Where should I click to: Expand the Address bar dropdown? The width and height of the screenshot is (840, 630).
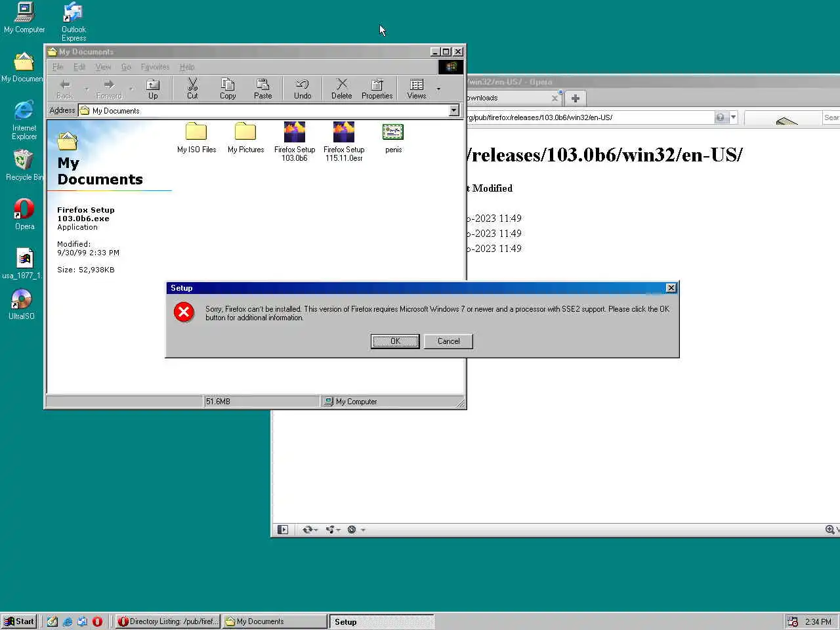tap(453, 110)
